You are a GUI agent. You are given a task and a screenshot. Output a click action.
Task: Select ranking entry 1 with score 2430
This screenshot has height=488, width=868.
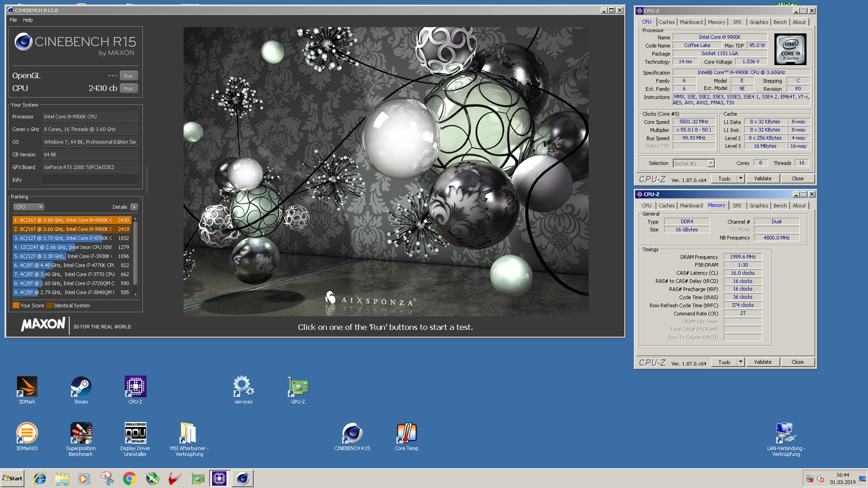pyautogui.click(x=72, y=220)
